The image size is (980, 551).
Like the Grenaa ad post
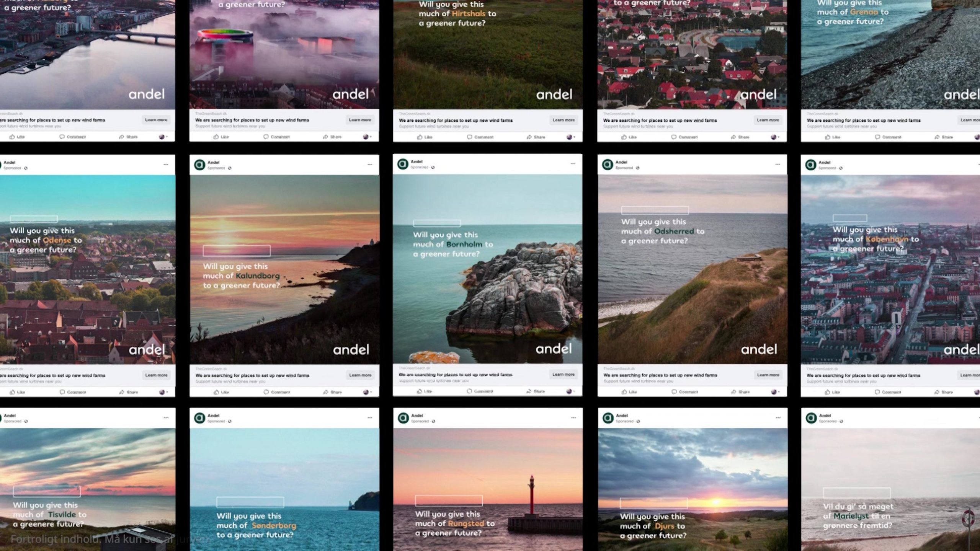coord(833,137)
